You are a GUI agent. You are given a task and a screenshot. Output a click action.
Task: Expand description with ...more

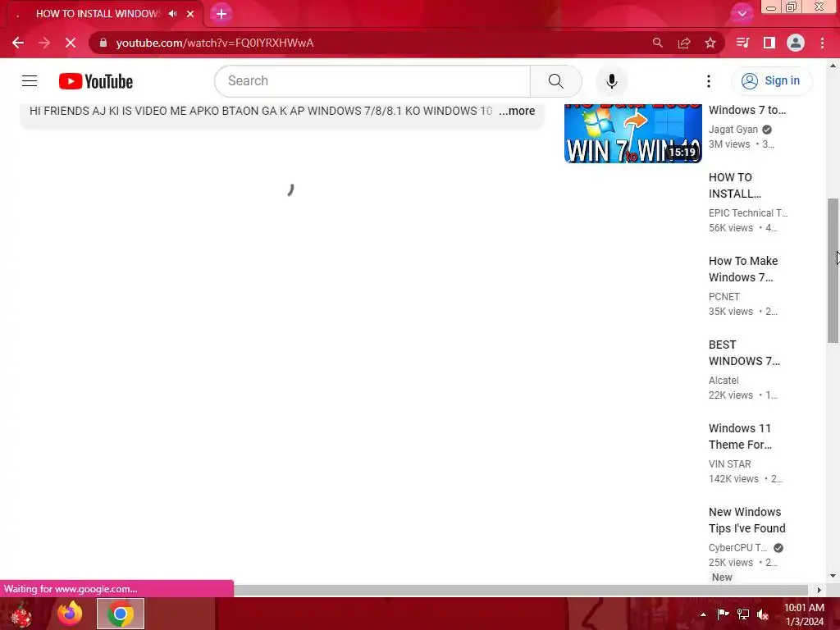pyautogui.click(x=517, y=111)
